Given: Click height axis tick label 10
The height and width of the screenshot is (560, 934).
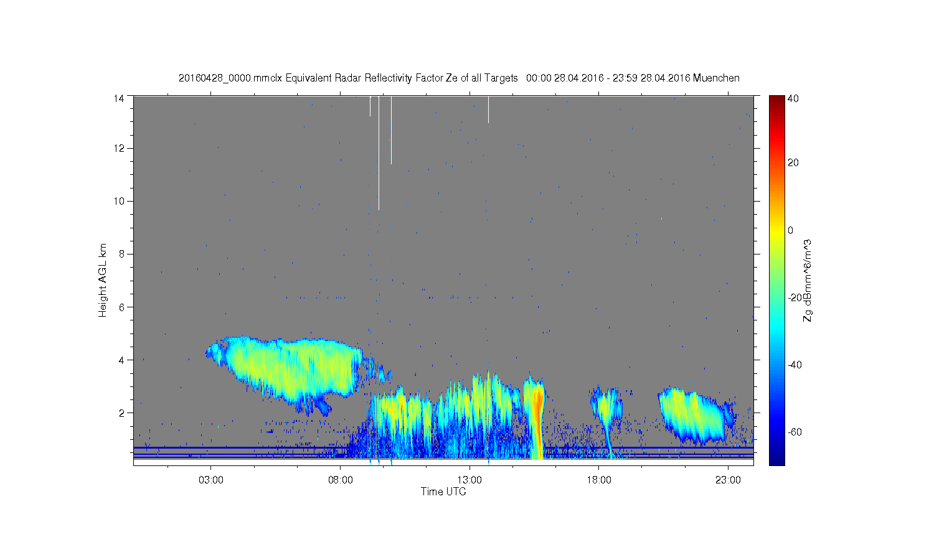Looking at the screenshot, I should 119,201.
